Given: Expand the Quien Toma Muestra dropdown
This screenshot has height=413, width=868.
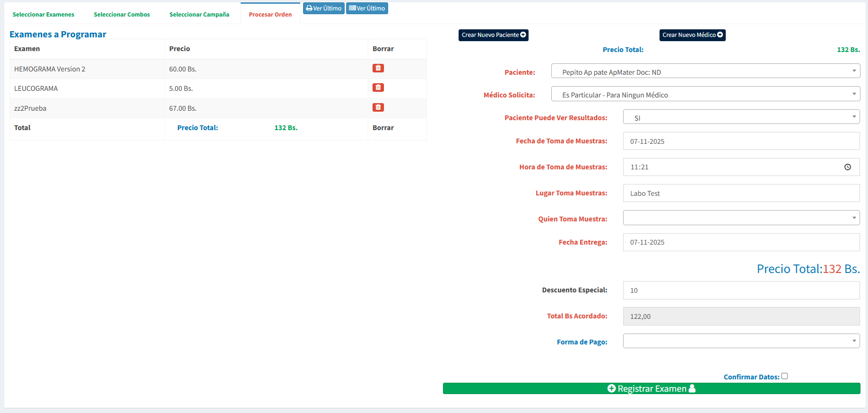Looking at the screenshot, I should [741, 218].
